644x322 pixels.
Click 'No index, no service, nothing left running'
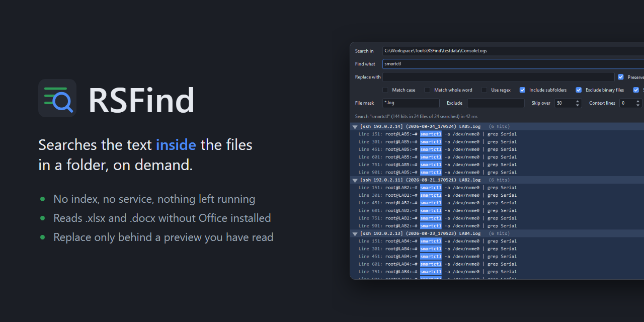click(154, 199)
